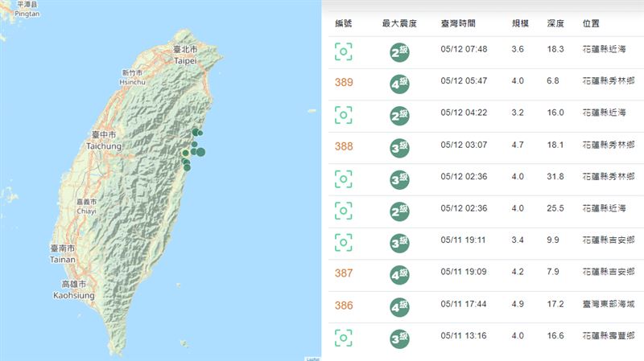This screenshot has width=644, height=361.
Task: Click the 深度 column header
Action: point(555,23)
